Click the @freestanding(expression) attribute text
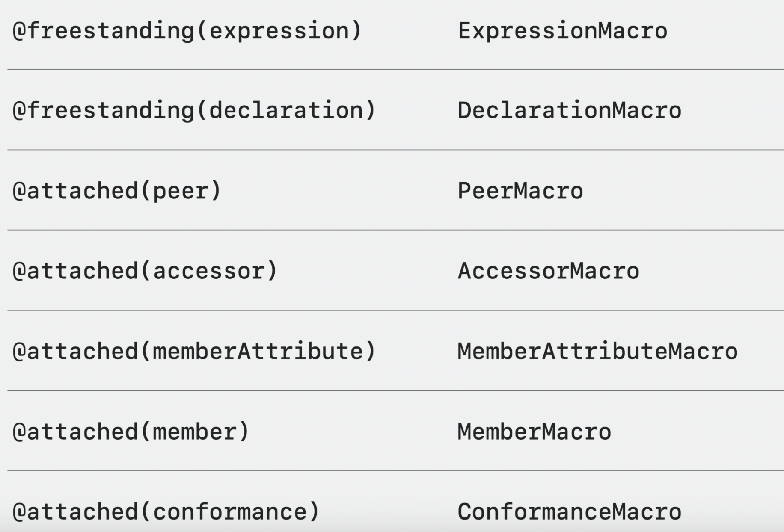784x532 pixels. [187, 31]
